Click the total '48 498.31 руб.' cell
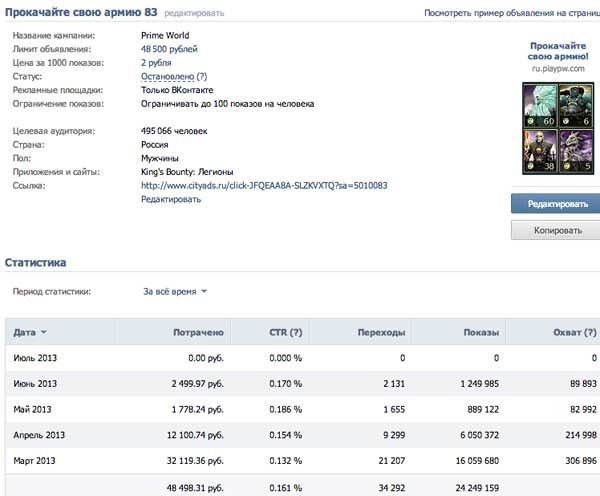 (x=195, y=488)
